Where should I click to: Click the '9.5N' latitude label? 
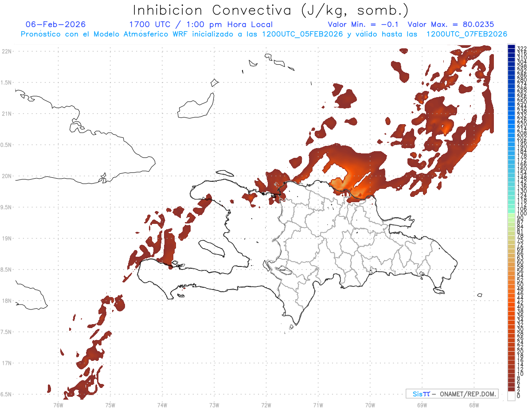point(7,207)
